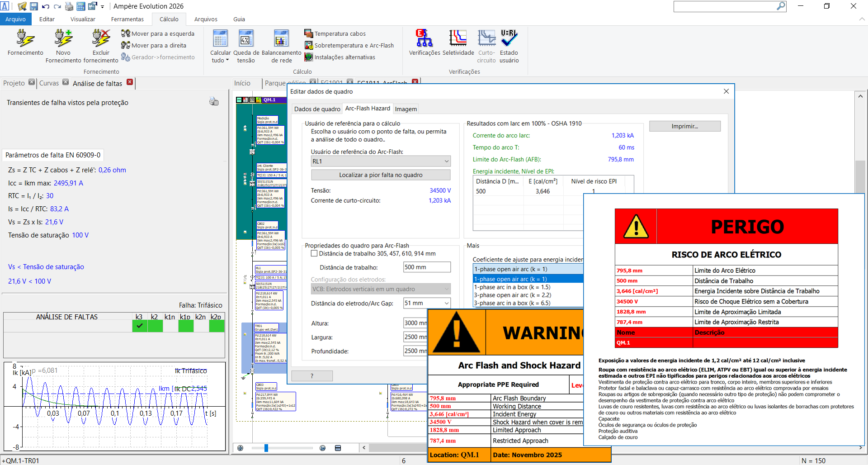Switch to the Imagem tab

(x=406, y=109)
